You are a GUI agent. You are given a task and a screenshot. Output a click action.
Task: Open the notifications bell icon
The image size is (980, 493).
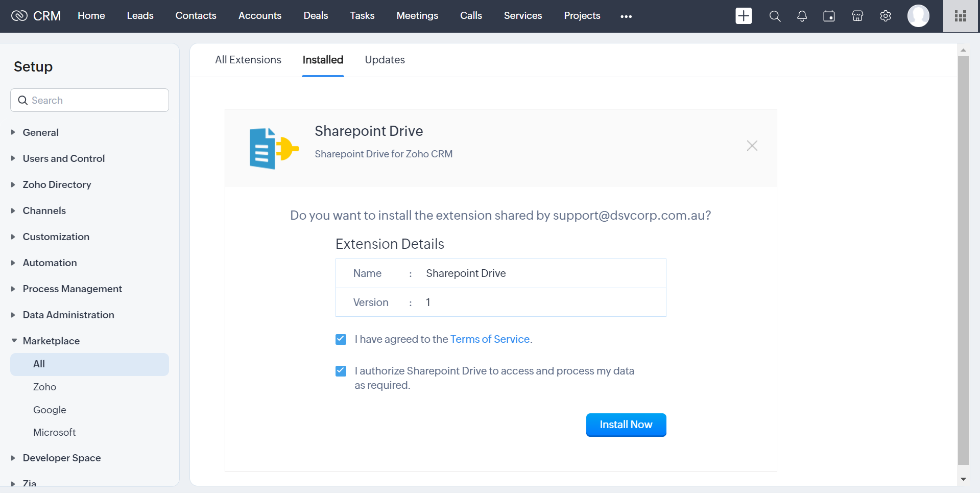click(802, 16)
